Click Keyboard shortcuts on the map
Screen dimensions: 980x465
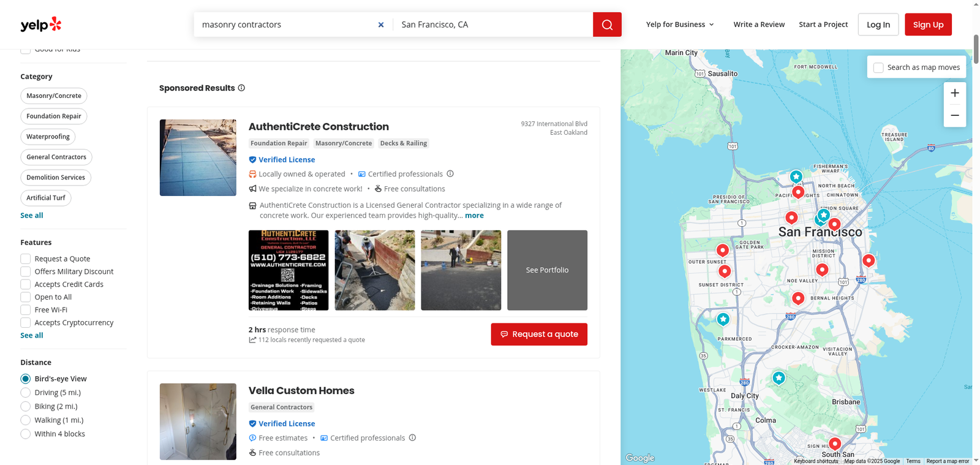816,461
